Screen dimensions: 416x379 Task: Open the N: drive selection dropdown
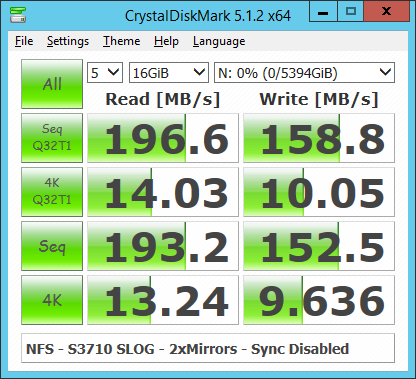[x=304, y=72]
